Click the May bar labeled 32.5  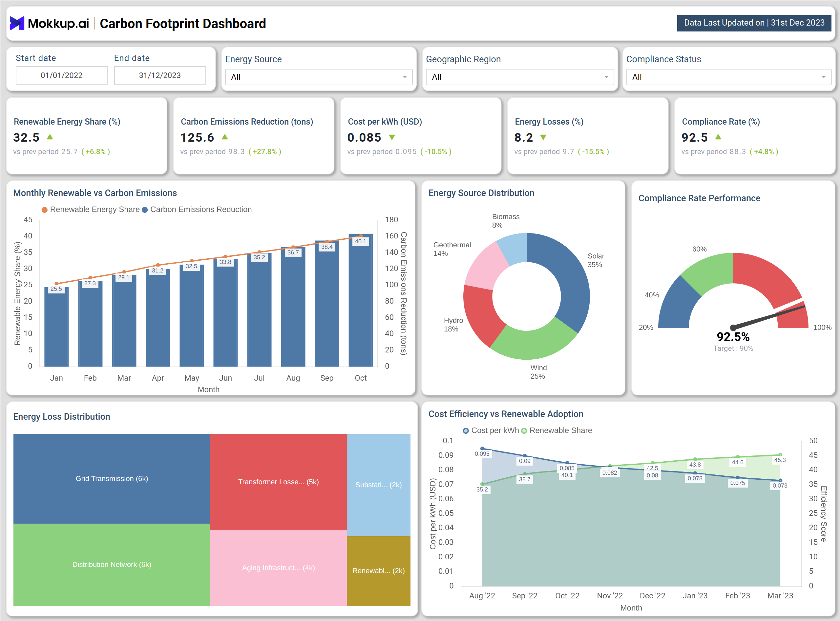192,315
